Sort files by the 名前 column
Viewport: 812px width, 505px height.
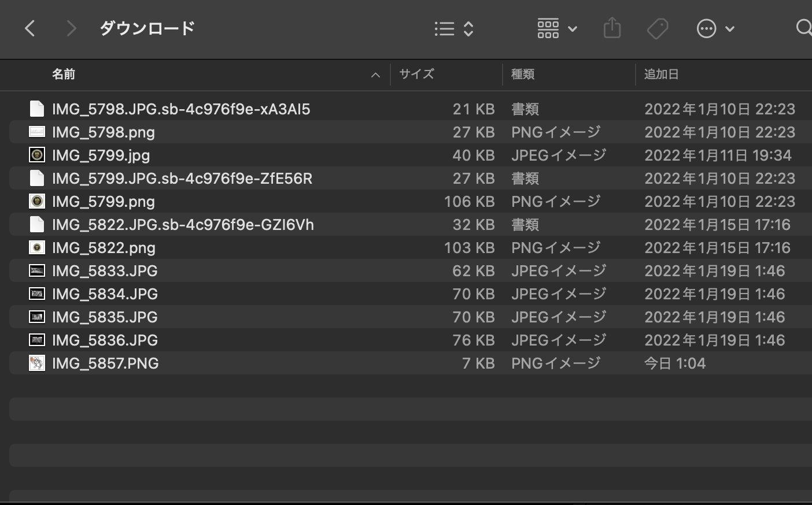[x=64, y=74]
